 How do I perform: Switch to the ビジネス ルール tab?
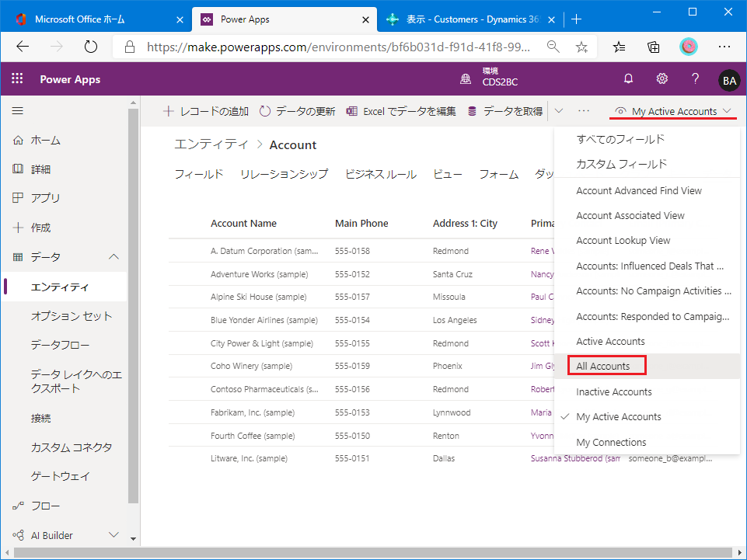point(381,174)
